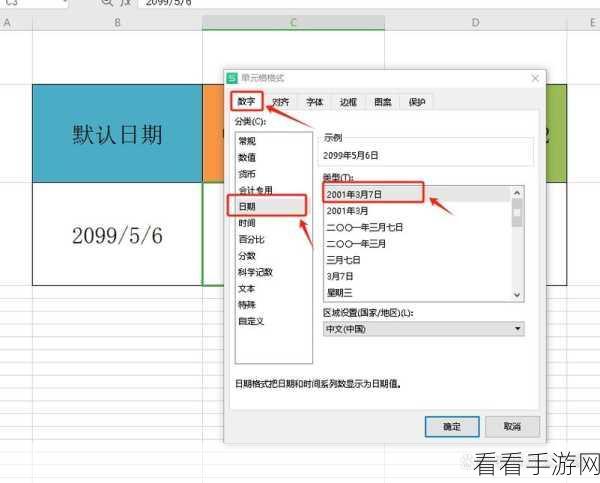Select column B header
The image size is (600, 483).
[117, 23]
